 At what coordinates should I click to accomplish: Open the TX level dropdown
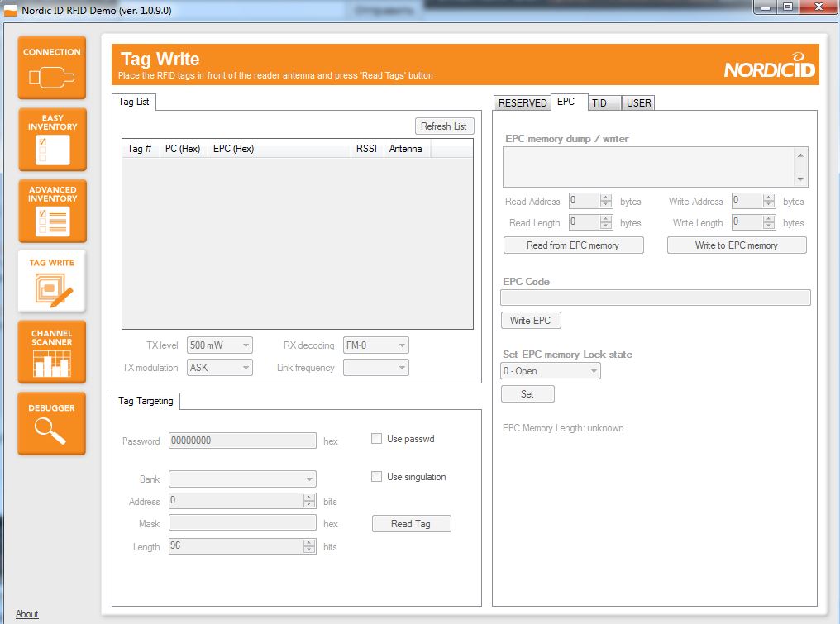pyautogui.click(x=220, y=345)
